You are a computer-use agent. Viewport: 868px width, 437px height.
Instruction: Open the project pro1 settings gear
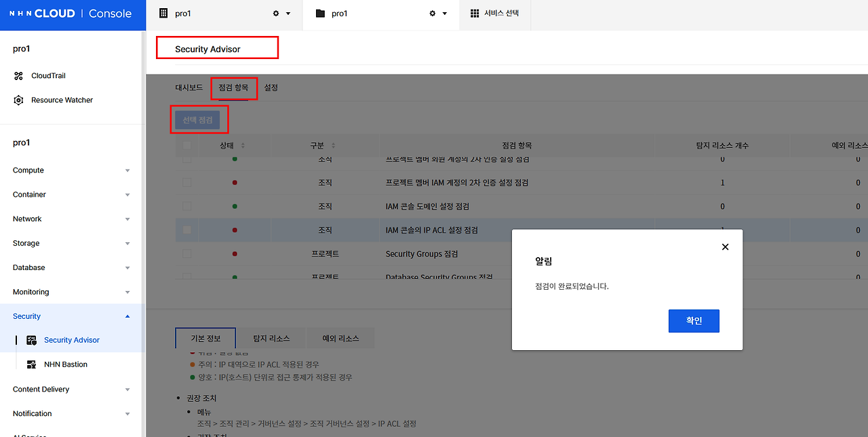[433, 14]
